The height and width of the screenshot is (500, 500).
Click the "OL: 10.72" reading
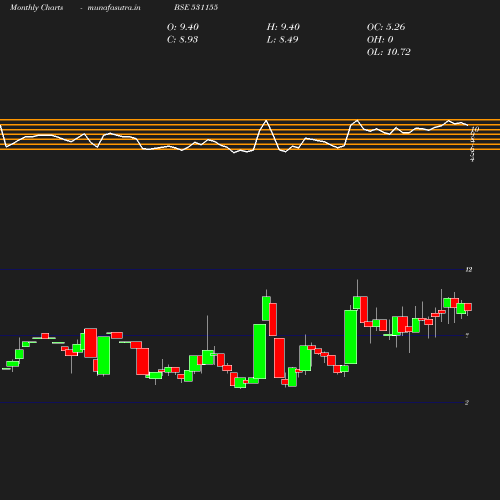(x=389, y=52)
